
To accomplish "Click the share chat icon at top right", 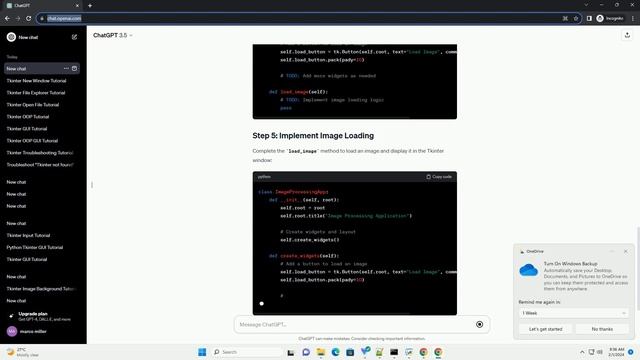I will 627,36.
